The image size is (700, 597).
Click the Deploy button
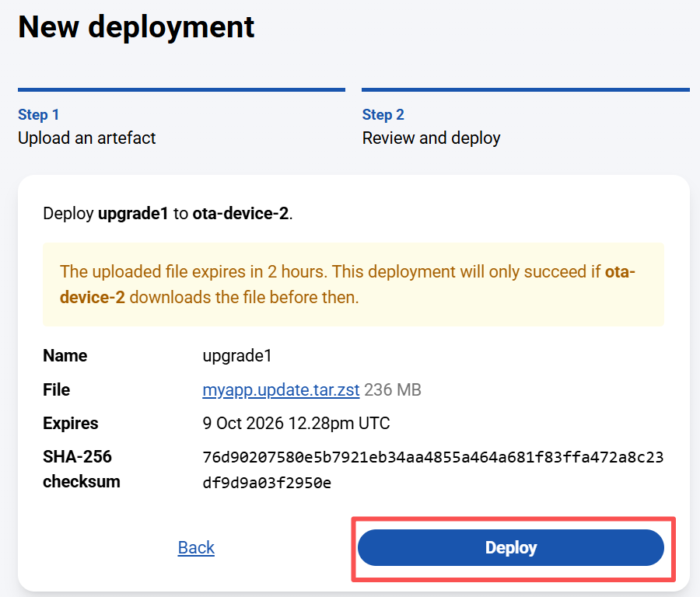(x=511, y=547)
